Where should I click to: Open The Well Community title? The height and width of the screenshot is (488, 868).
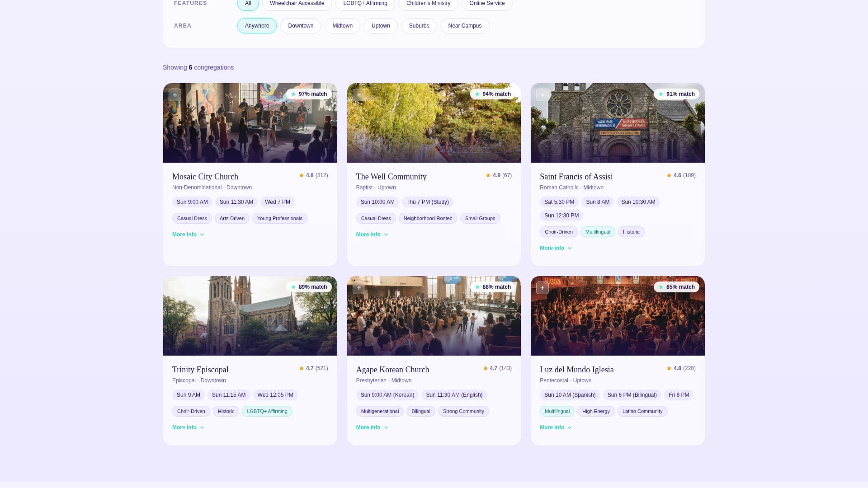point(392,177)
